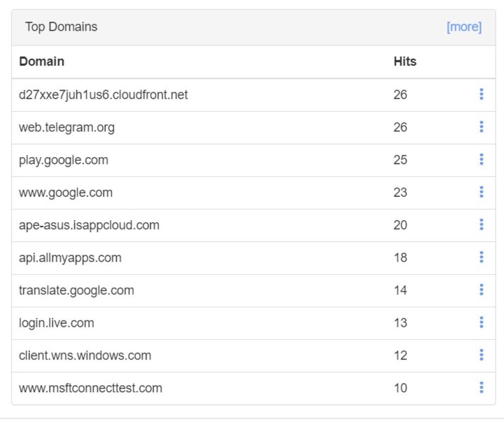Click the options icon for ape-asus.isappcloud.com
This screenshot has height=423, width=504.
click(x=481, y=225)
